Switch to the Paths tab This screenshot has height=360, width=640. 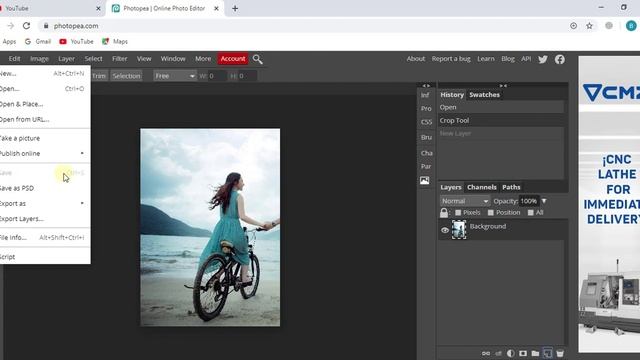point(511,187)
